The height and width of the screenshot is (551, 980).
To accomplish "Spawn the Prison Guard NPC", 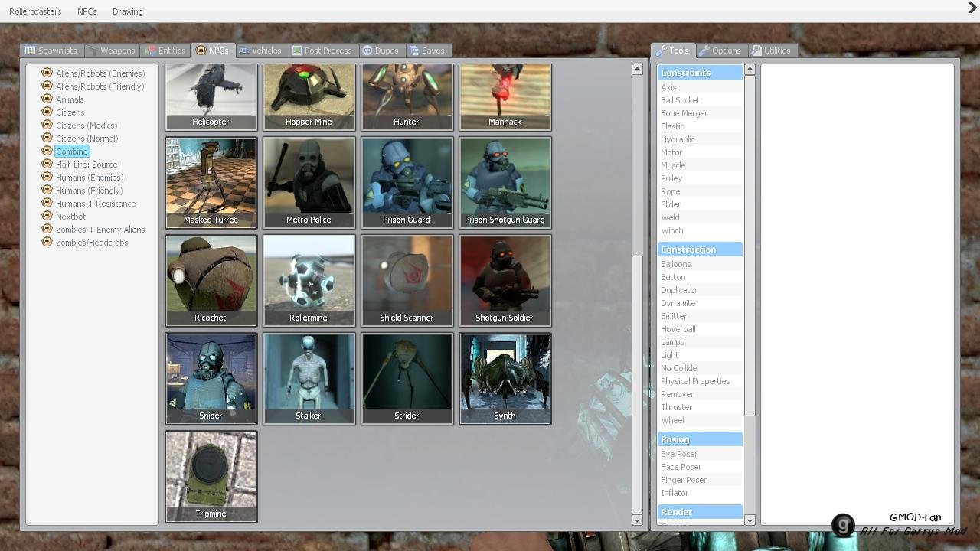I will pyautogui.click(x=407, y=183).
